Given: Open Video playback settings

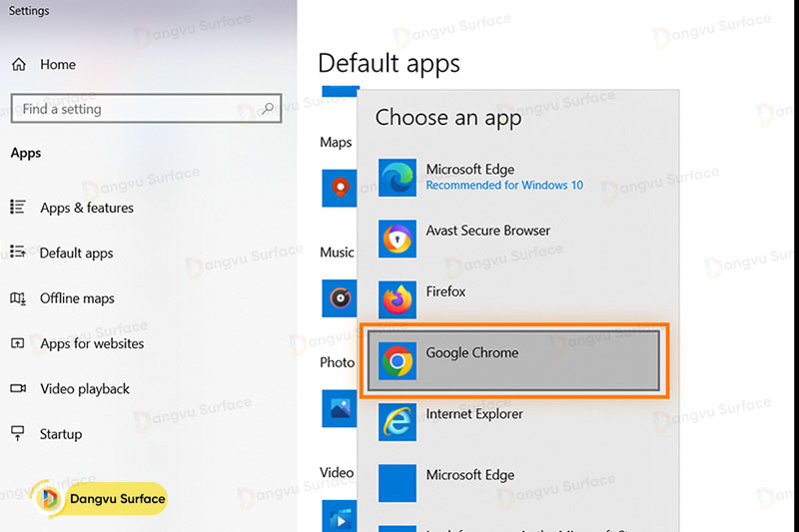Looking at the screenshot, I should pyautogui.click(x=84, y=389).
